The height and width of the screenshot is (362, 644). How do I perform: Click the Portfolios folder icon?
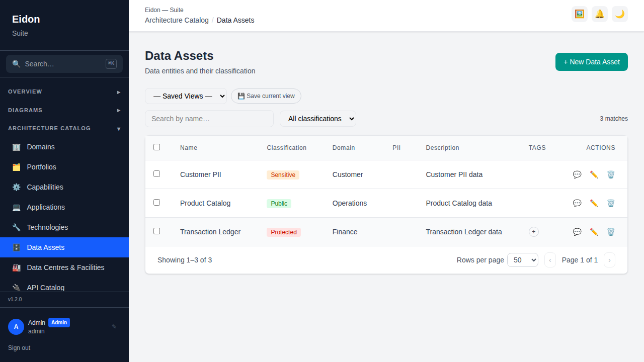pos(17,167)
